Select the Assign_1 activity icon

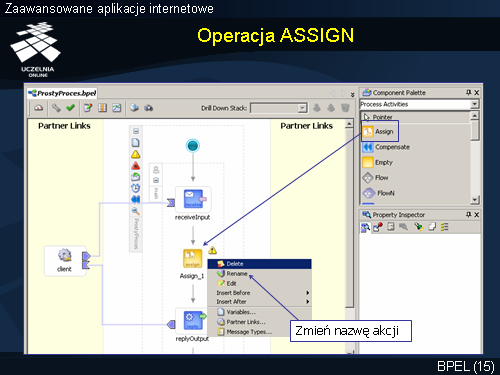[192, 259]
